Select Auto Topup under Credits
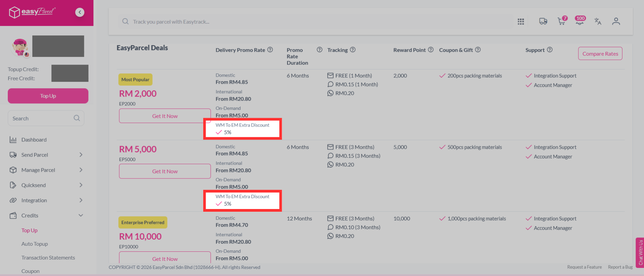This screenshot has height=276, width=644. pos(35,244)
